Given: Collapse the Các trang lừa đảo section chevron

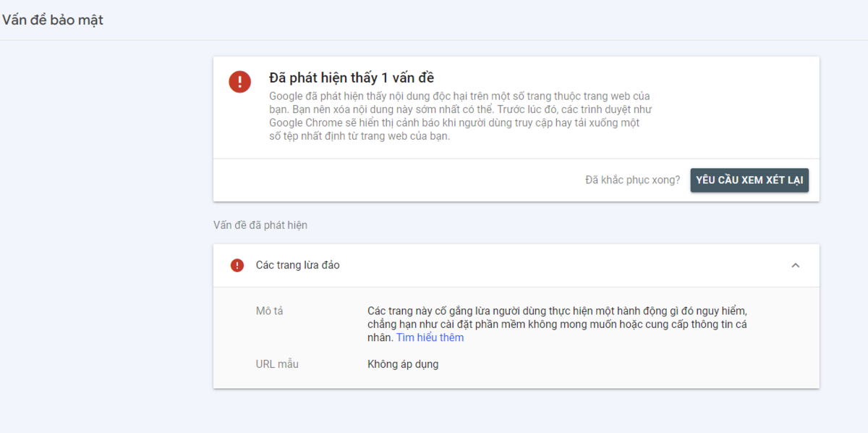Looking at the screenshot, I should (796, 266).
